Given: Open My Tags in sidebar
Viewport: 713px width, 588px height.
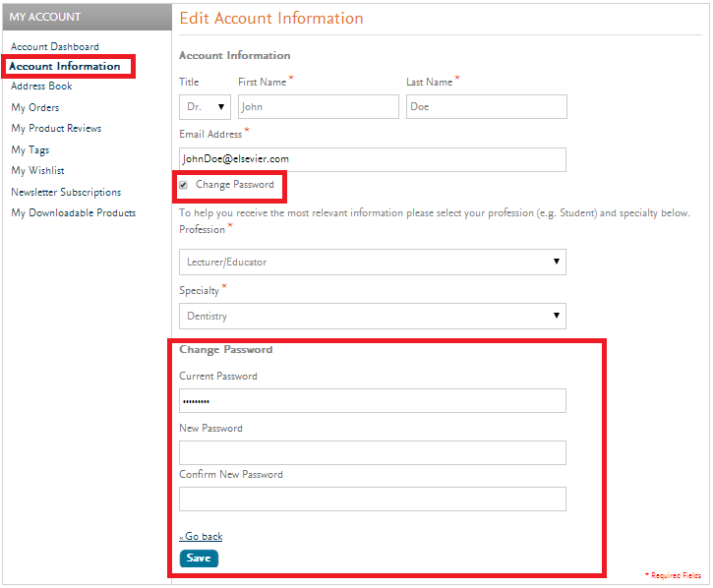Looking at the screenshot, I should click(30, 149).
